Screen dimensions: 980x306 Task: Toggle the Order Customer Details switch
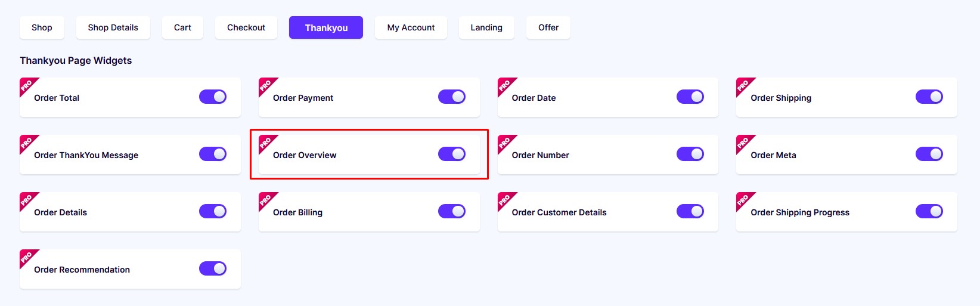(x=690, y=211)
